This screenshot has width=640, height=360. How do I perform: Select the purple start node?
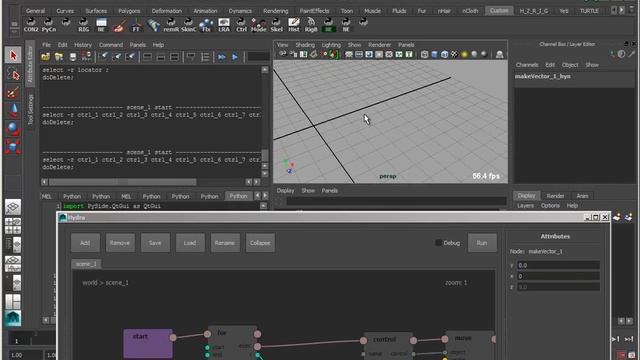[x=148, y=343]
